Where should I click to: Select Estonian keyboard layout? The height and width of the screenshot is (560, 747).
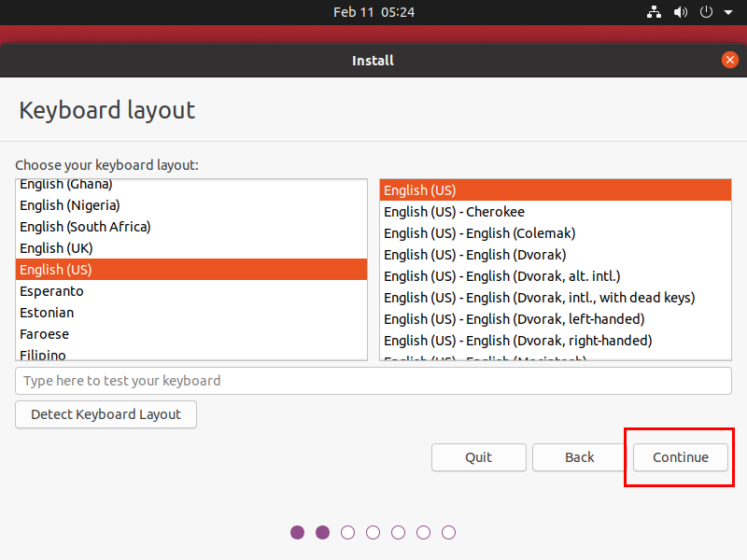click(191, 313)
